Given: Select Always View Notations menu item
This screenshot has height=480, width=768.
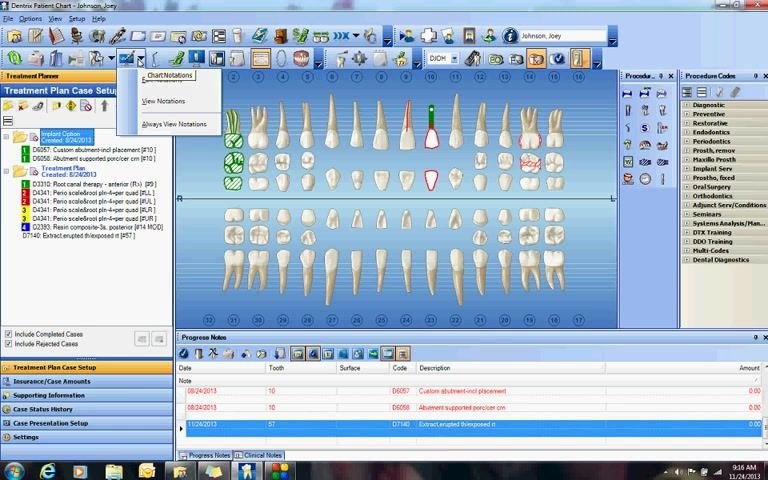Looking at the screenshot, I should coord(174,124).
